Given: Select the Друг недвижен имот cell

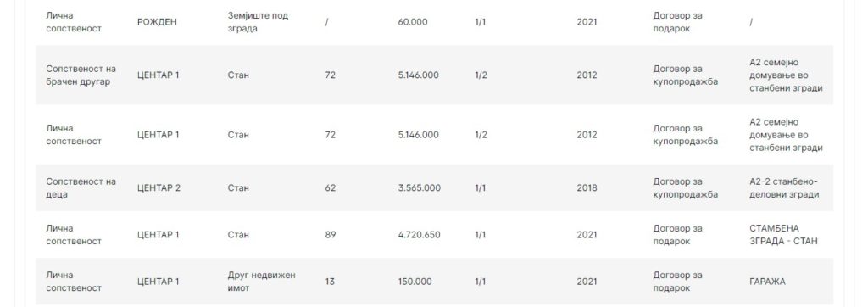Looking at the screenshot, I should pyautogui.click(x=261, y=282).
